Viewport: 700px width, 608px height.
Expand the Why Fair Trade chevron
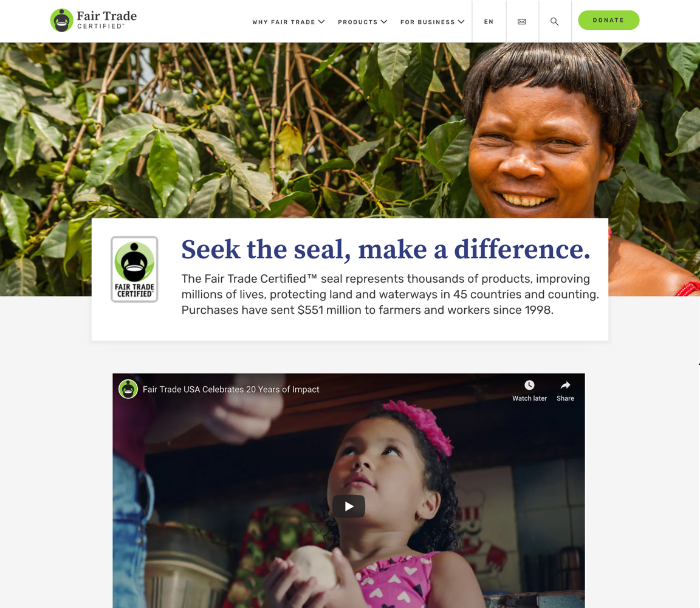point(321,21)
